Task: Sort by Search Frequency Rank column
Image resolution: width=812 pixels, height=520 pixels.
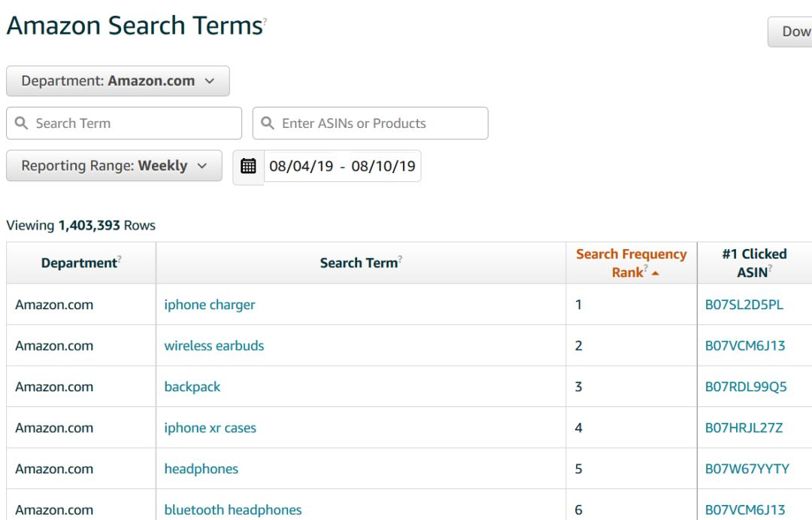Action: pyautogui.click(x=632, y=263)
